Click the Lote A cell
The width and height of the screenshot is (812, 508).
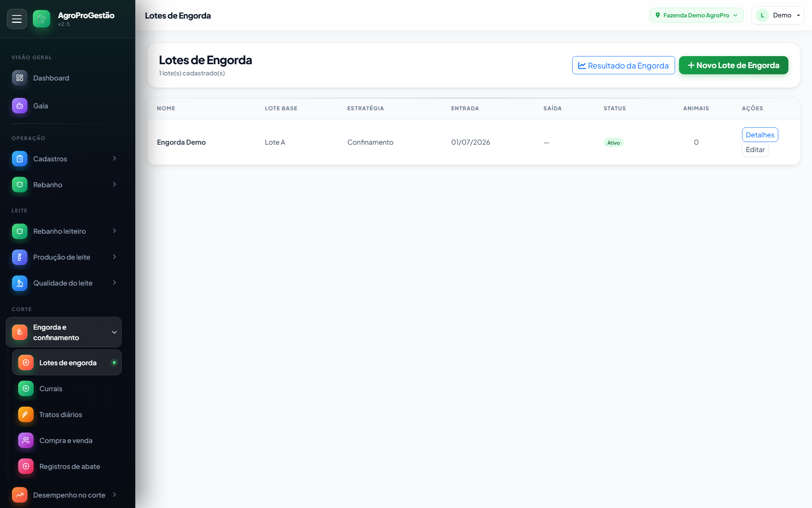coord(275,142)
